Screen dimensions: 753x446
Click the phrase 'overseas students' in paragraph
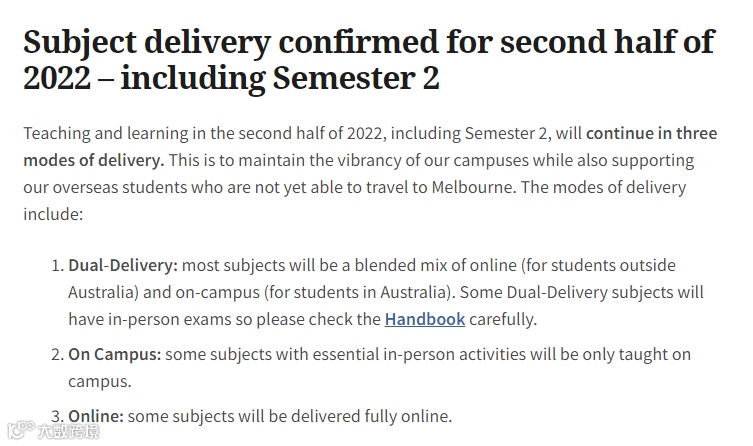pyautogui.click(x=120, y=187)
